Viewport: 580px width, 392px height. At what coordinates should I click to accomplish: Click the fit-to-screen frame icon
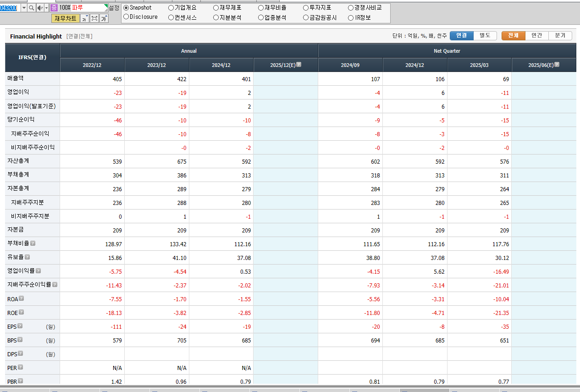pyautogui.click(x=94, y=18)
